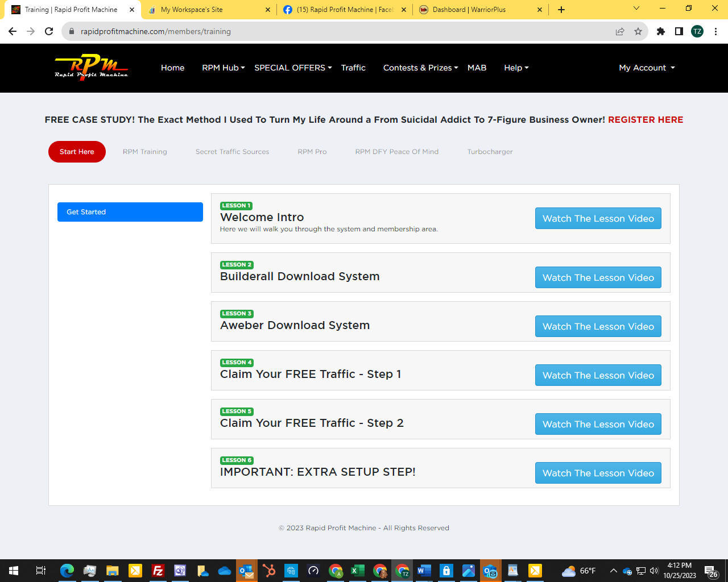Switch to RPM DFY Peace Of Mind tab

(397, 152)
